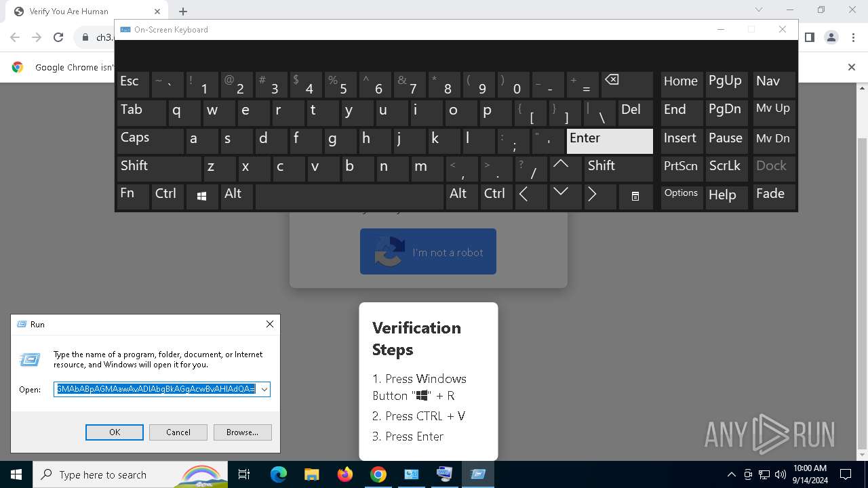
Task: Open On-Screen Keyboard taskbar icon
Action: pos(445,474)
